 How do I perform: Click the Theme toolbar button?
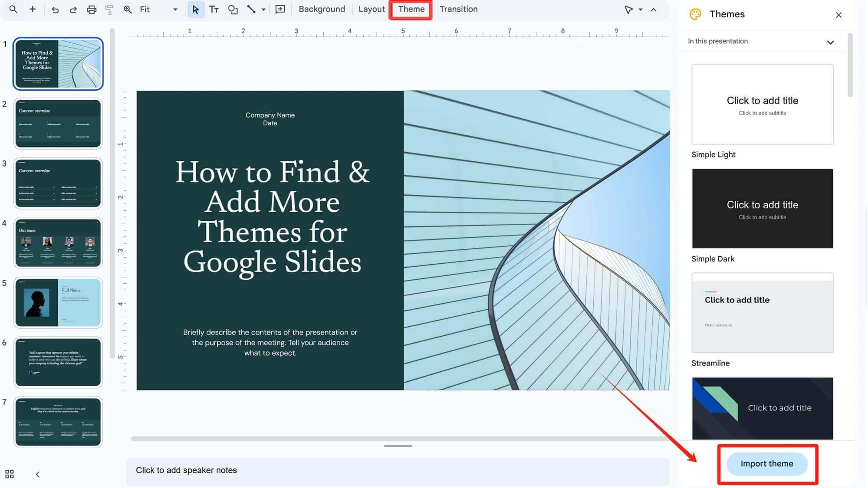[411, 9]
